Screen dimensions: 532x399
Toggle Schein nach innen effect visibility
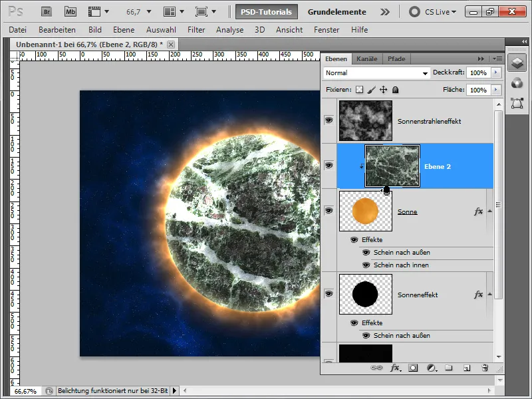[x=366, y=265]
